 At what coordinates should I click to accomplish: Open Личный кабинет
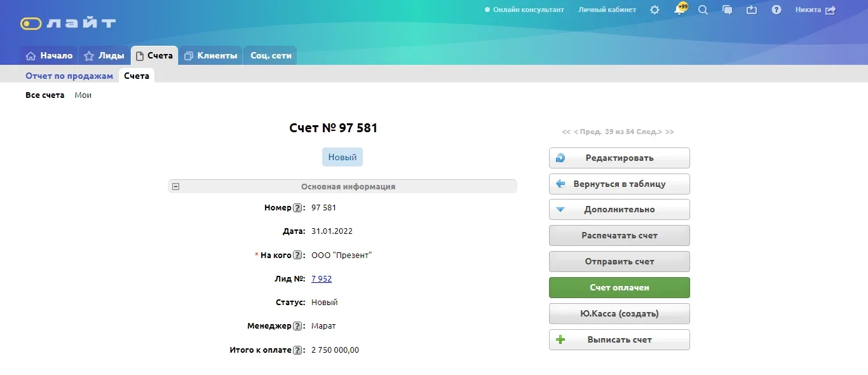click(x=607, y=10)
